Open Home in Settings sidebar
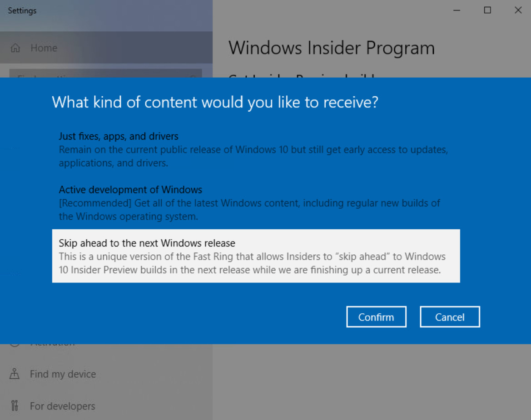 pyautogui.click(x=106, y=48)
